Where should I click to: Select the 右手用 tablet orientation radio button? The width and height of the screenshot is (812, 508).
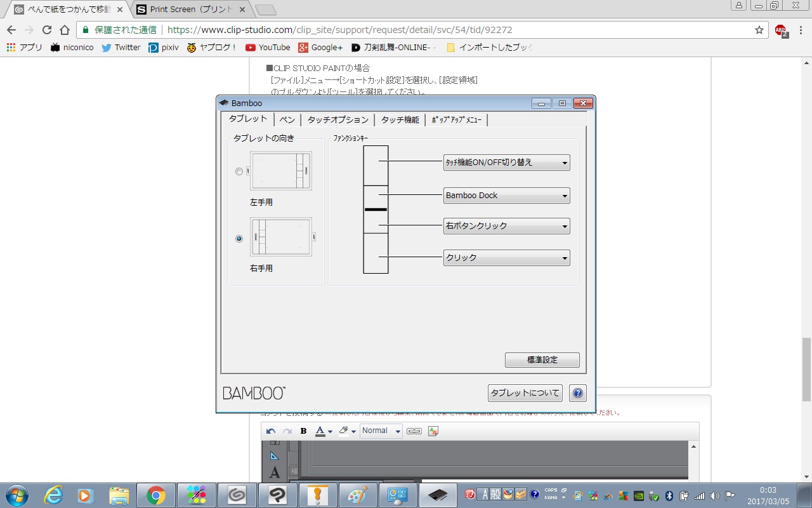(x=239, y=239)
